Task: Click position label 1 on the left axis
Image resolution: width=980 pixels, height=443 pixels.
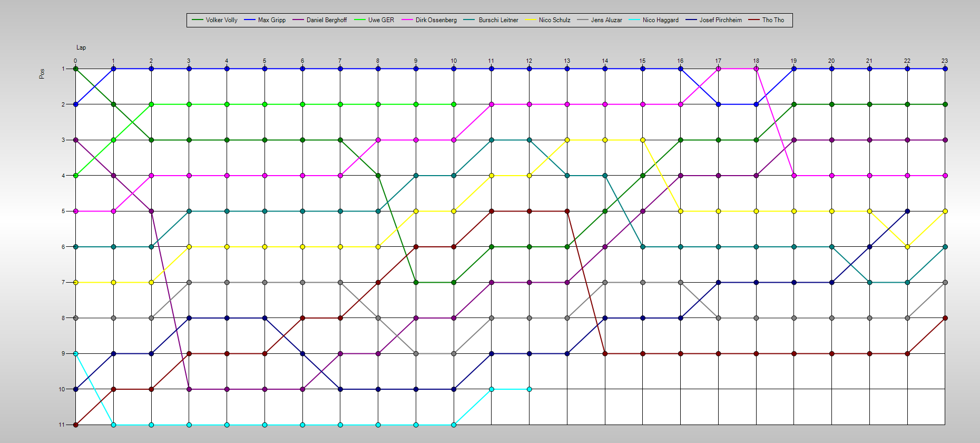Action: click(x=63, y=69)
